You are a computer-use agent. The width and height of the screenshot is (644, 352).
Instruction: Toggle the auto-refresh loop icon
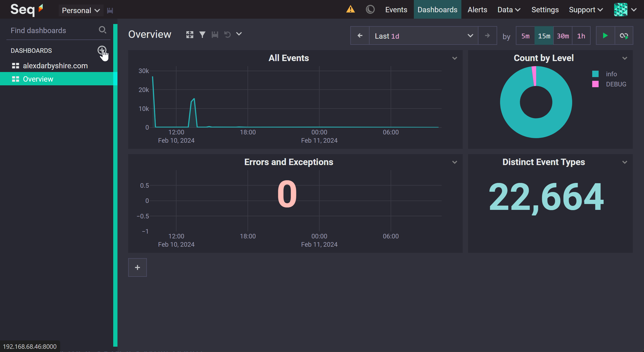click(624, 36)
